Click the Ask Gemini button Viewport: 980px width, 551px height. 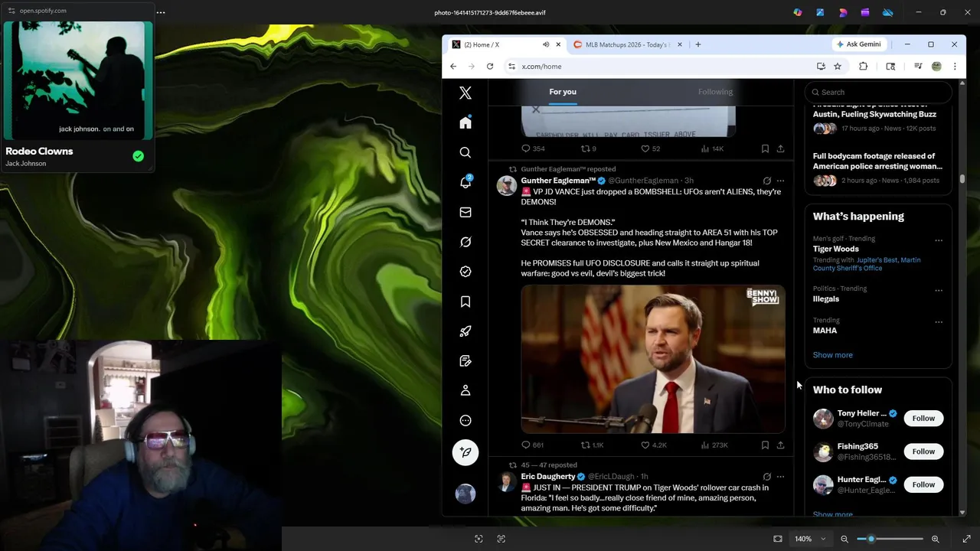(x=858, y=44)
